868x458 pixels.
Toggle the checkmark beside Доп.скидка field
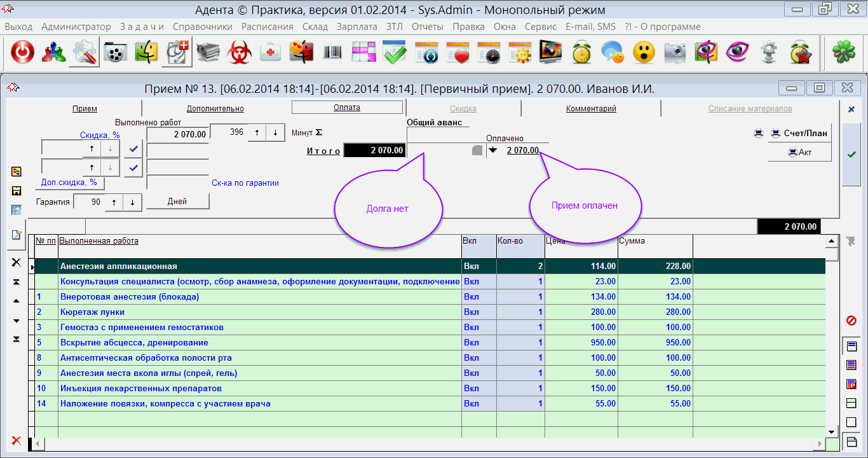click(133, 168)
